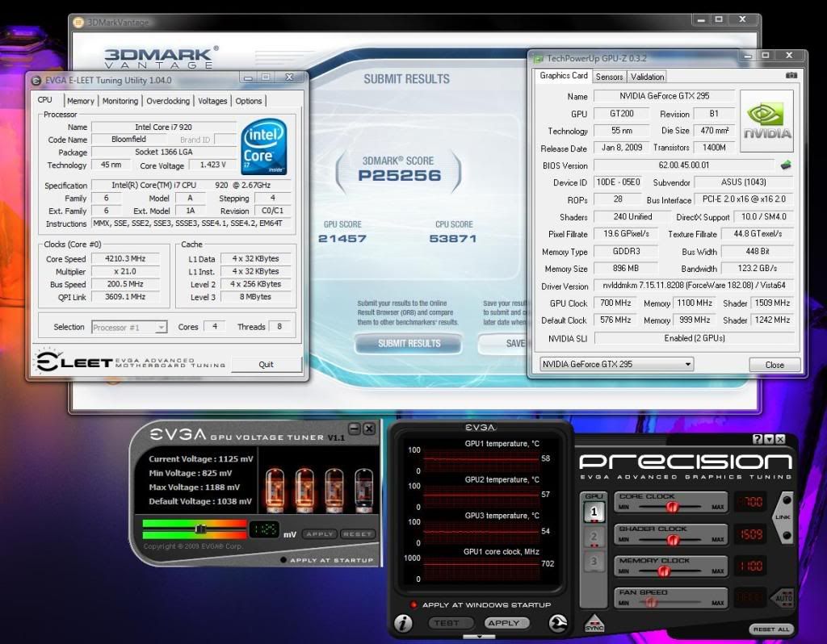The image size is (827, 644).
Task: Select the Graphics Card tab in GPU-Z
Action: click(563, 75)
